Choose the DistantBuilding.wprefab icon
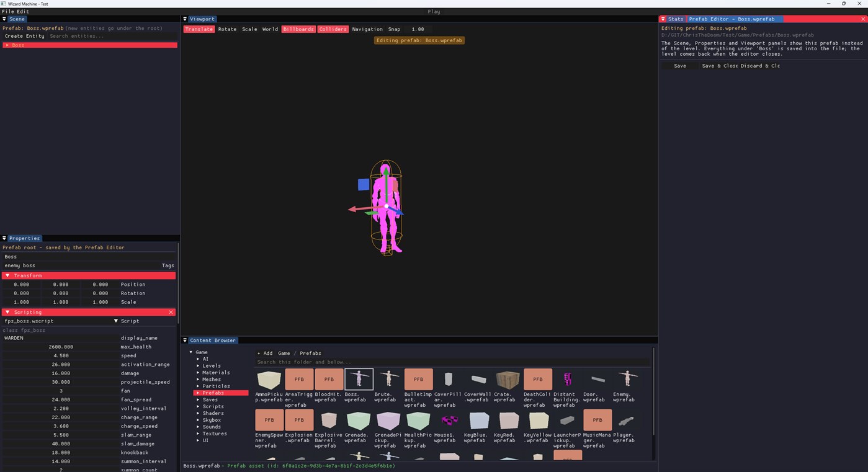The height and width of the screenshot is (472, 868). point(568,379)
